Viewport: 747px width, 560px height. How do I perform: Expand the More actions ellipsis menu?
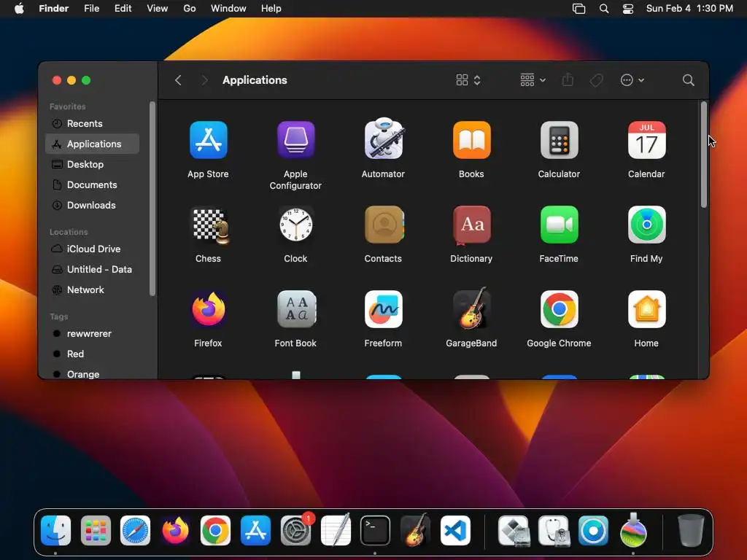click(x=632, y=80)
